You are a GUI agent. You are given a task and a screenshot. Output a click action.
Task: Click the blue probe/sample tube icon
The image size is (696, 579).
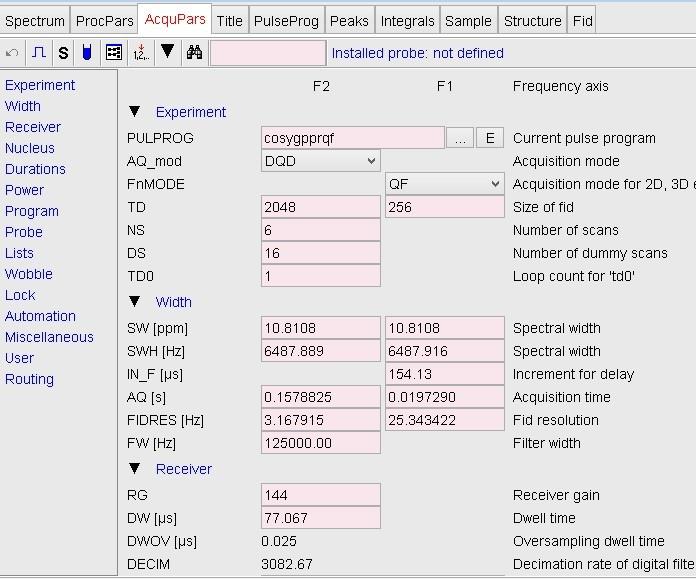(87, 53)
